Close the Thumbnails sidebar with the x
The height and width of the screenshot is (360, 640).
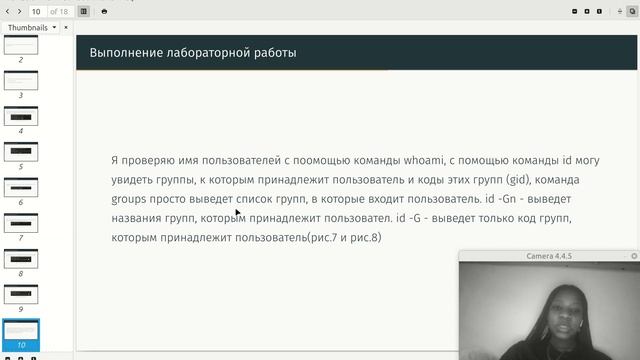(66, 28)
